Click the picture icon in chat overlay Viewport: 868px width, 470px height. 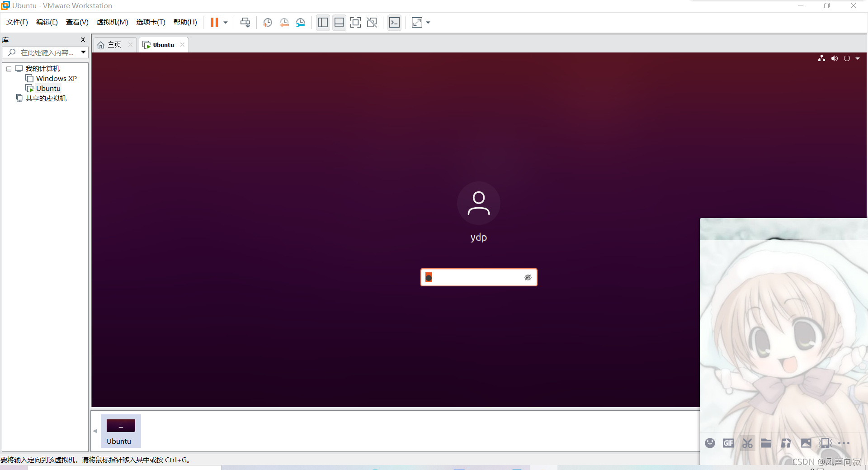(x=806, y=443)
